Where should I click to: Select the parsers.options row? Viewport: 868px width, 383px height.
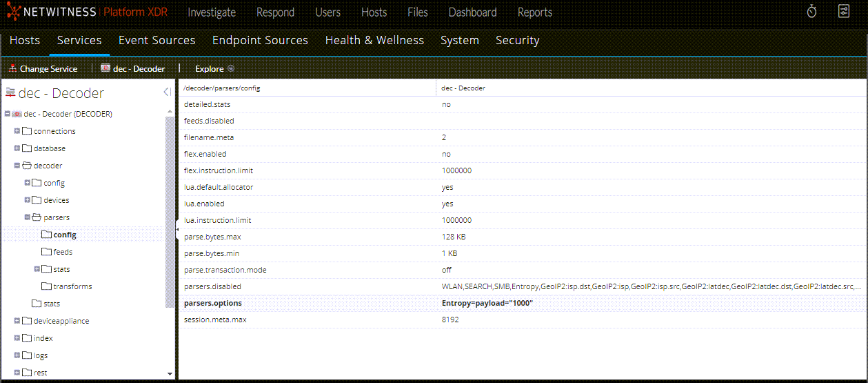coord(522,304)
